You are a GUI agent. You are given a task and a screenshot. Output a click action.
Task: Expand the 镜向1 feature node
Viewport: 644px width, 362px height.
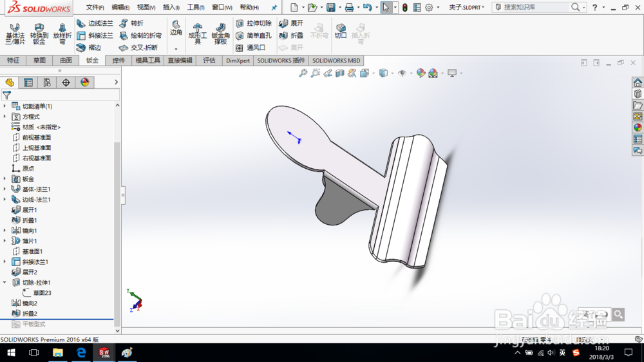pyautogui.click(x=5, y=231)
